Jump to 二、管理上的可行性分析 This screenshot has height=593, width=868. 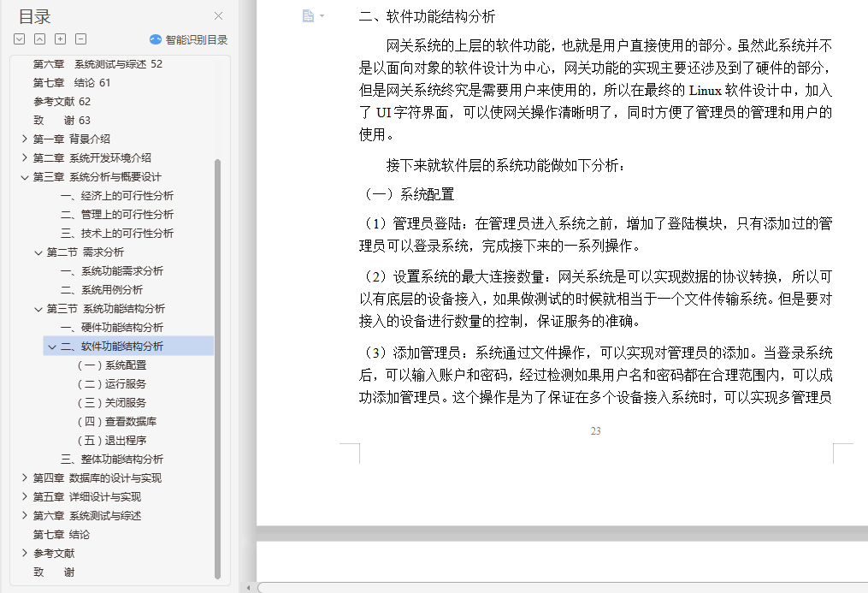click(x=117, y=215)
